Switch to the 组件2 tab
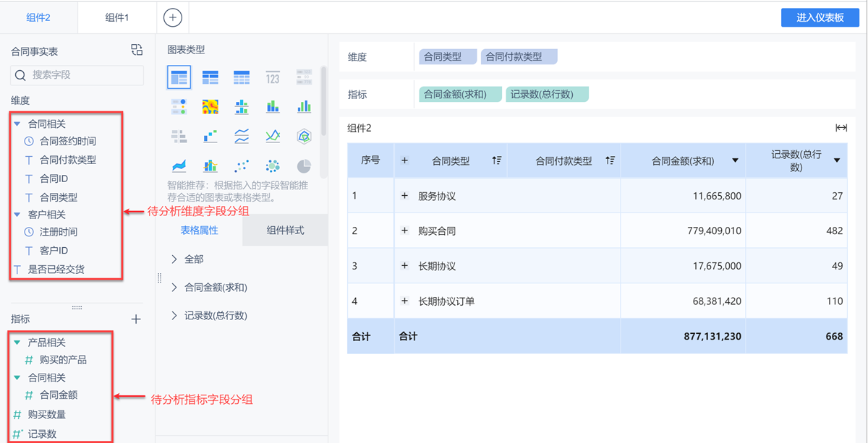Viewport: 868px width, 443px height. 38,17
